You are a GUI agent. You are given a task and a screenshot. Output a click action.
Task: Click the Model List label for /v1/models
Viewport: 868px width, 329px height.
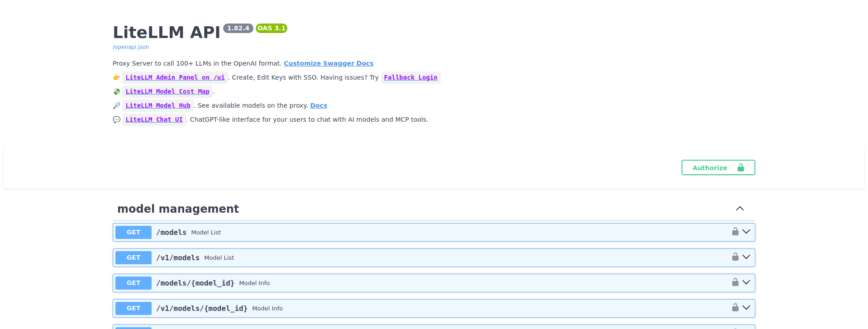coord(219,257)
